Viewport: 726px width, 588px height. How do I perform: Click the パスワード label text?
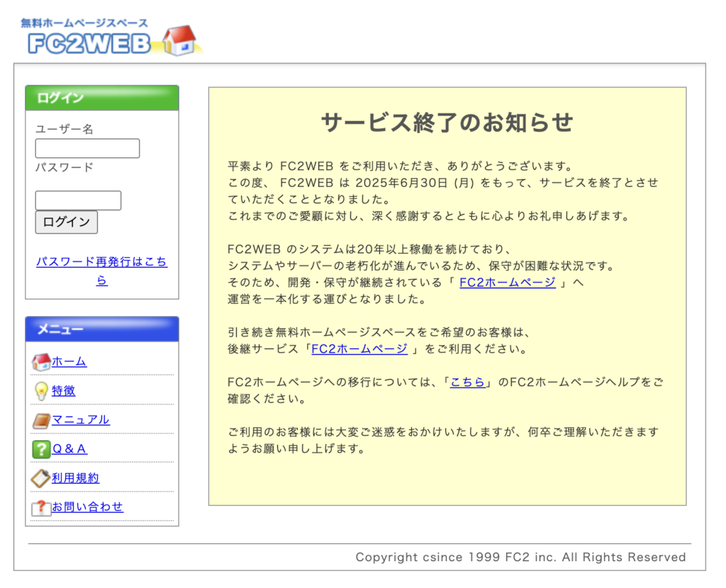click(x=65, y=167)
